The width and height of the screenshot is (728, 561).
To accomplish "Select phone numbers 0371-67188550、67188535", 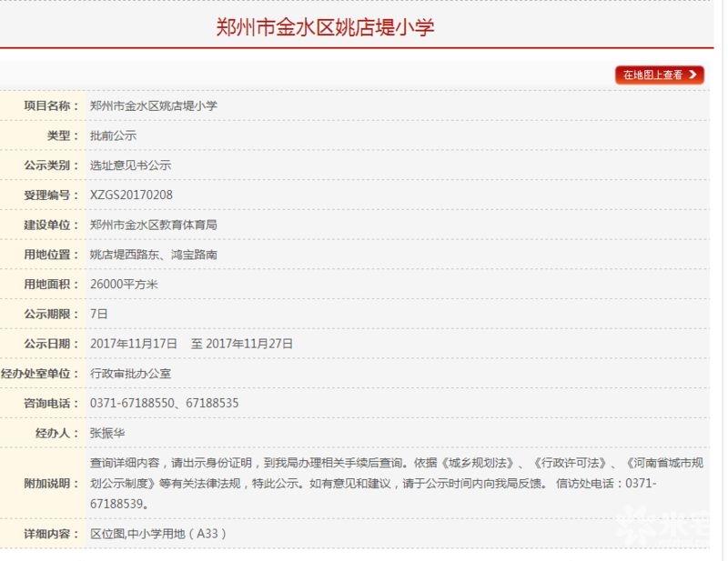I will 165,403.
